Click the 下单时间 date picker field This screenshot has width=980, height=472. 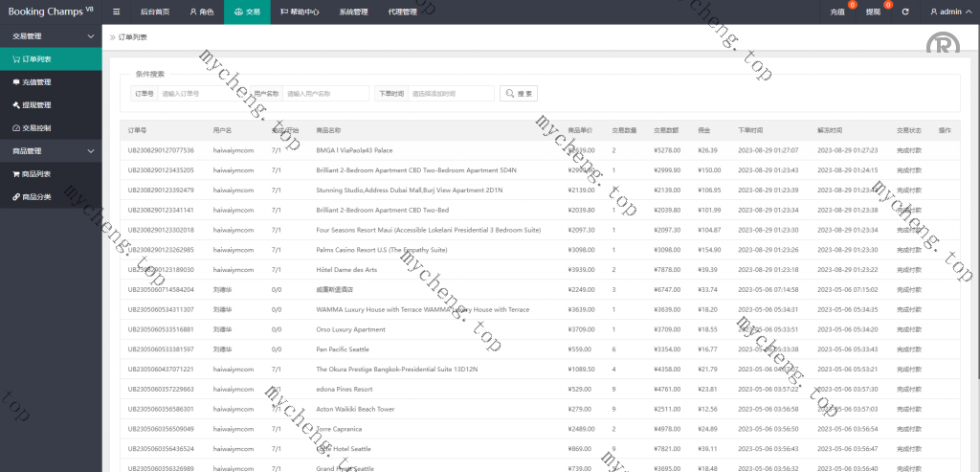click(x=450, y=94)
